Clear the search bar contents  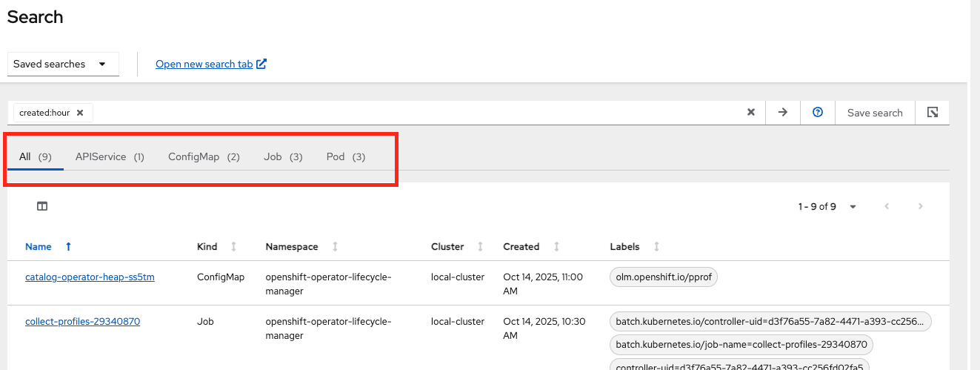click(x=750, y=113)
